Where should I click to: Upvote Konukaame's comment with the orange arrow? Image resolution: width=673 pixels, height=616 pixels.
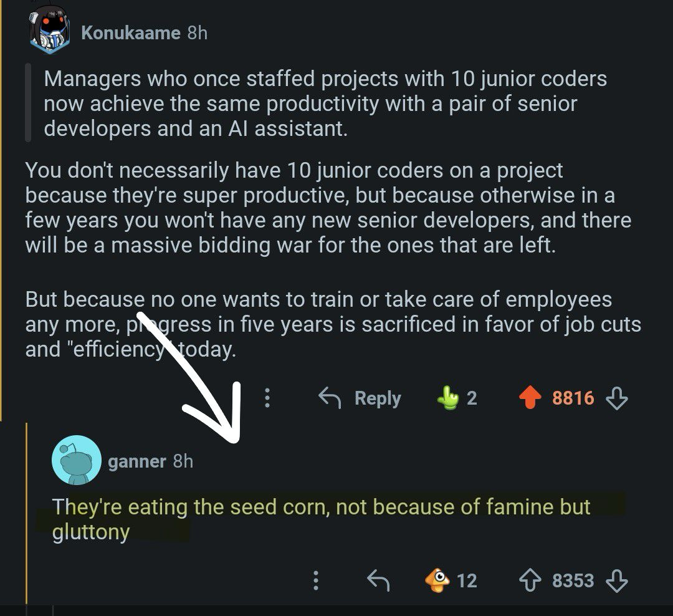click(x=530, y=398)
